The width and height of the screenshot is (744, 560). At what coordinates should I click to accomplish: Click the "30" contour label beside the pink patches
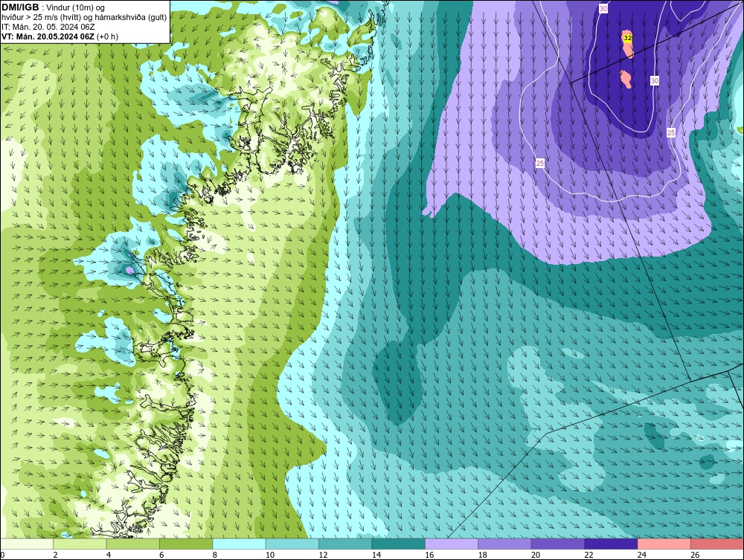pyautogui.click(x=654, y=80)
